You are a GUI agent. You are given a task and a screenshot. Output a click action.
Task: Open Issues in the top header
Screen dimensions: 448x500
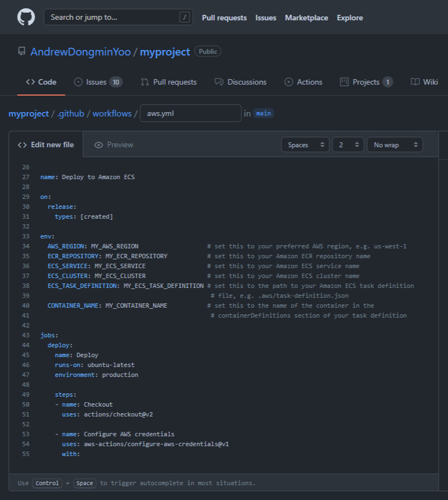coord(266,18)
